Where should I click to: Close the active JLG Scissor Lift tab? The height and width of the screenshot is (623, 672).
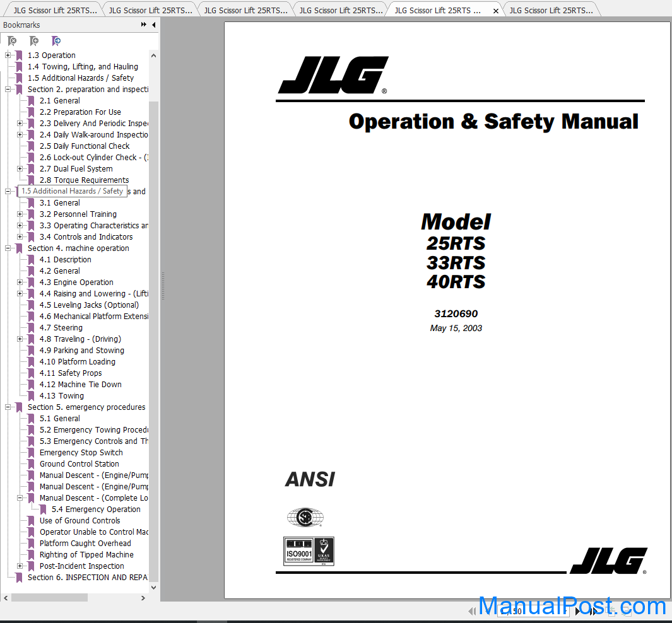pos(496,11)
